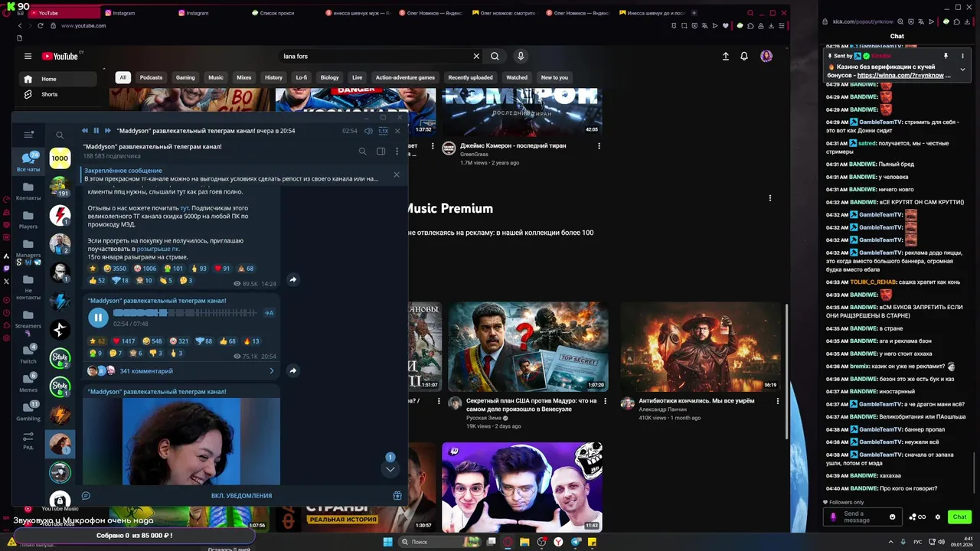
Task: Follow the розыгрыше пк link
Action: [158, 249]
